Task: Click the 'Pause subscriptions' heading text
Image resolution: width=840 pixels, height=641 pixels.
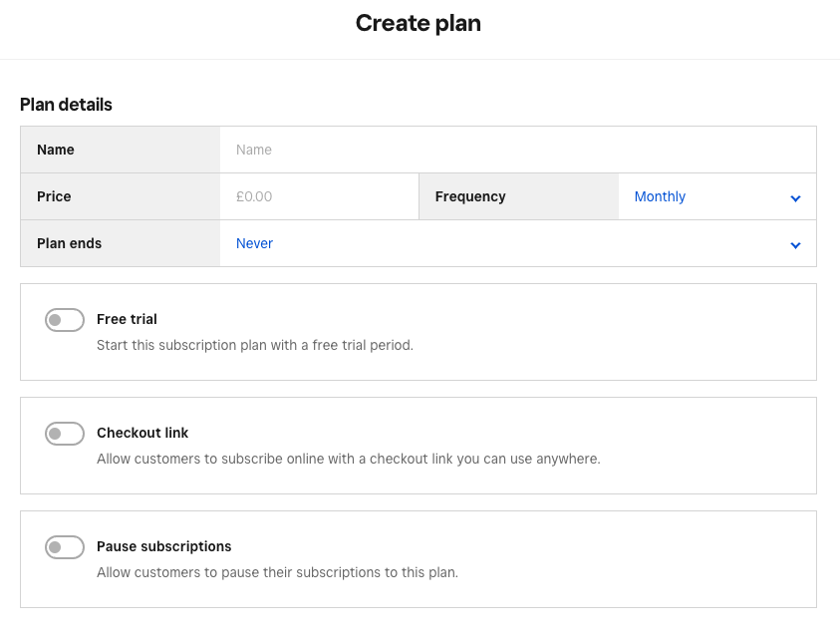Action: coord(164,546)
